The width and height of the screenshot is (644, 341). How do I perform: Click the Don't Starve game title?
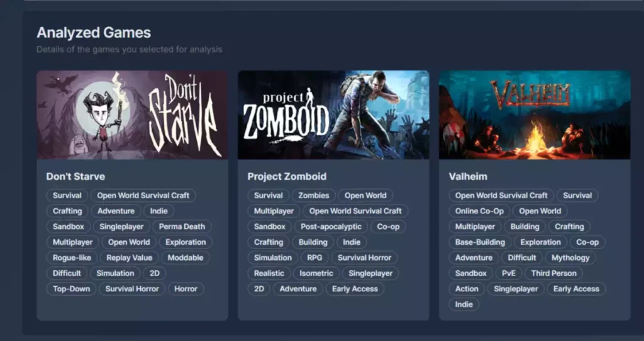(x=75, y=176)
